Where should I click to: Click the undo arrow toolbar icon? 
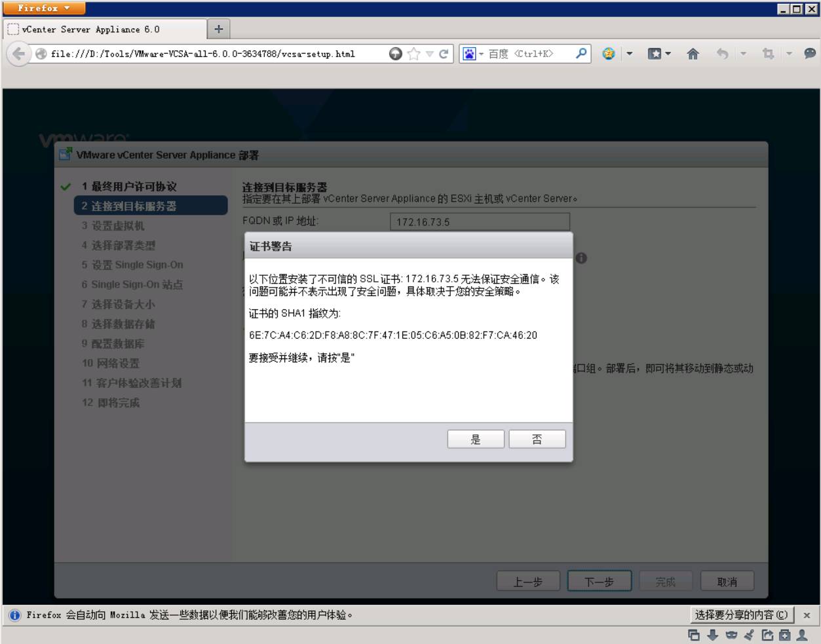(x=722, y=54)
